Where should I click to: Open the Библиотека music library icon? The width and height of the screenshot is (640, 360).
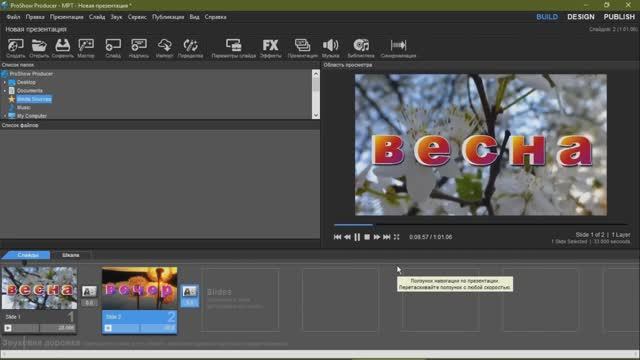[x=361, y=48]
